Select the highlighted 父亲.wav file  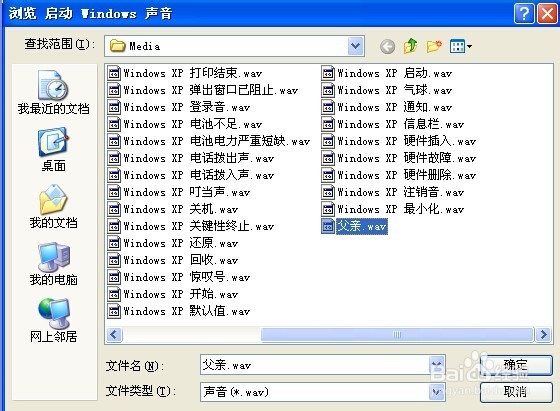click(362, 226)
